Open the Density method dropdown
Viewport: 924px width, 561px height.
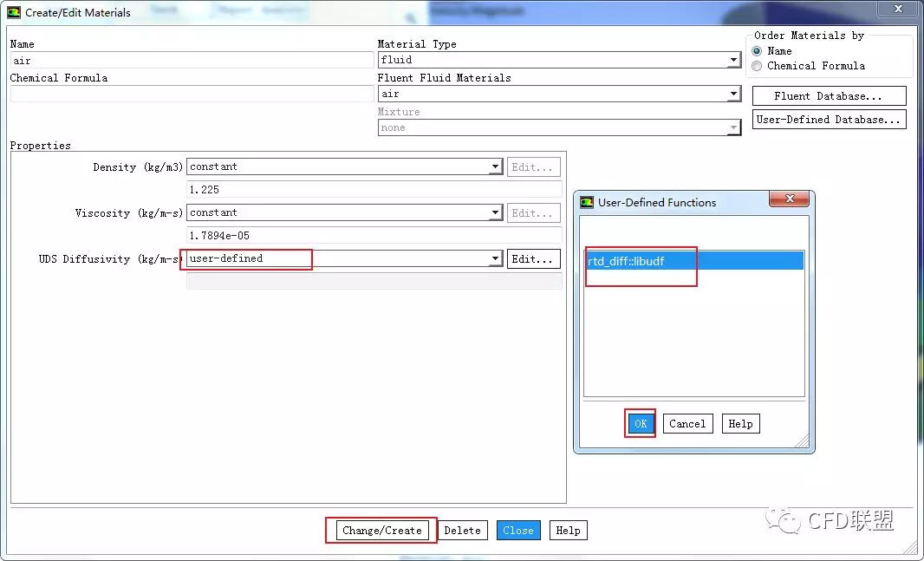(495, 167)
